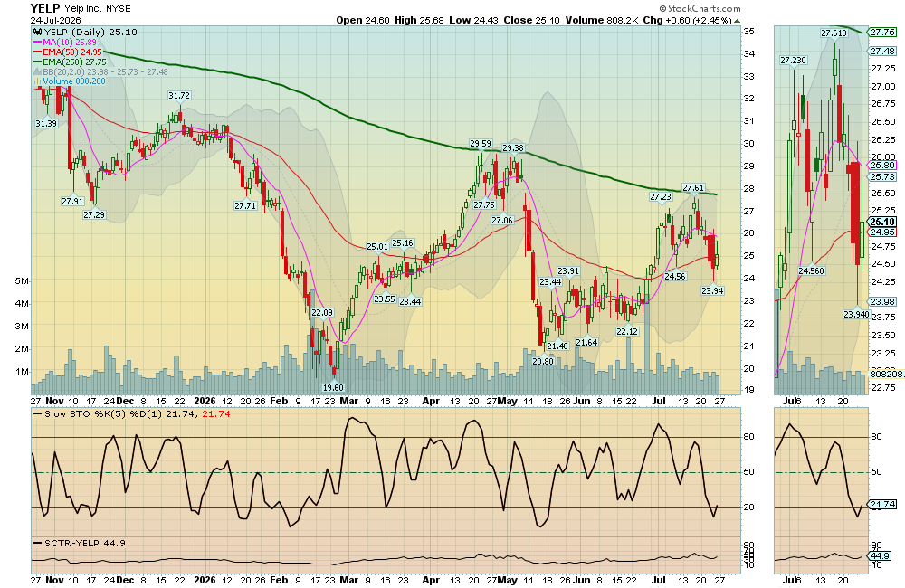Click the 23.94 label on main chart
905x588 pixels.
pos(713,290)
